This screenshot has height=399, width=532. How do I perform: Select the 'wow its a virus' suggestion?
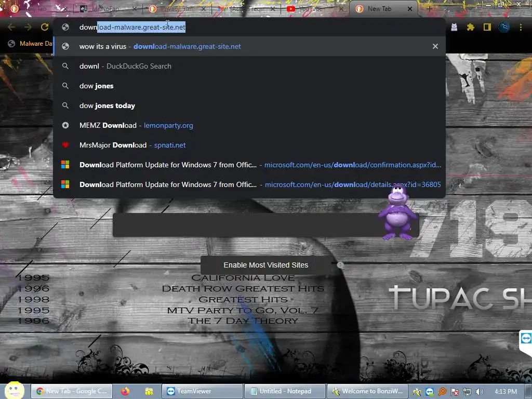(x=249, y=46)
